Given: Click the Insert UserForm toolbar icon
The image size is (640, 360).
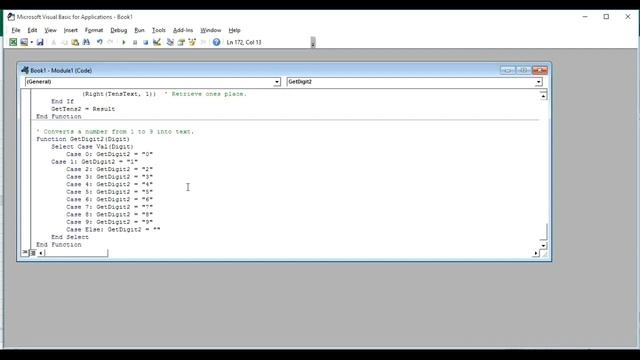Looking at the screenshot, I should [x=24, y=42].
